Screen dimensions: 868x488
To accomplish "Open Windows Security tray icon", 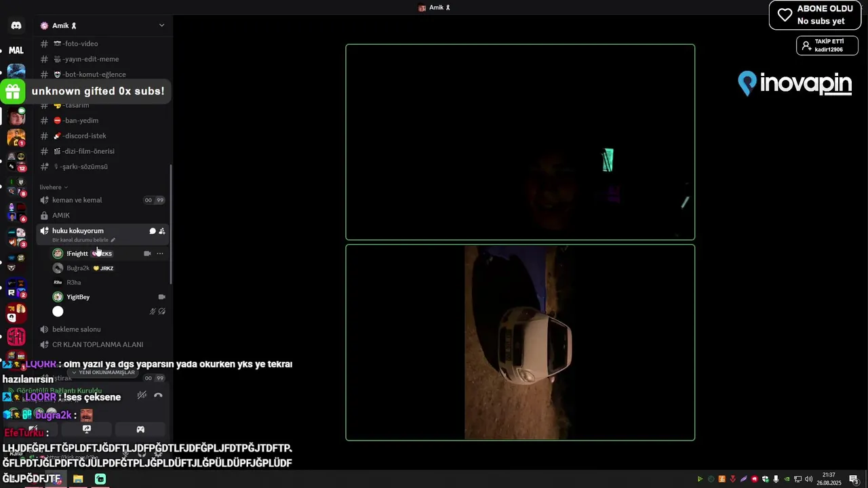I will point(766,479).
